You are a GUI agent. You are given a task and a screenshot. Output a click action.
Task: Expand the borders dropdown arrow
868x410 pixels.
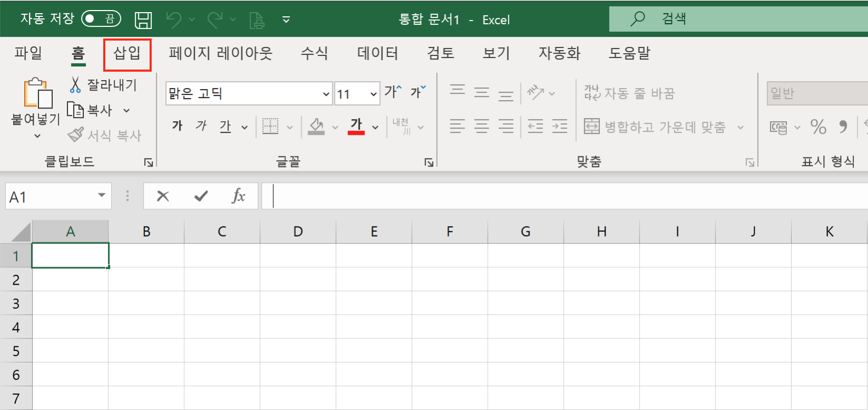pos(290,127)
